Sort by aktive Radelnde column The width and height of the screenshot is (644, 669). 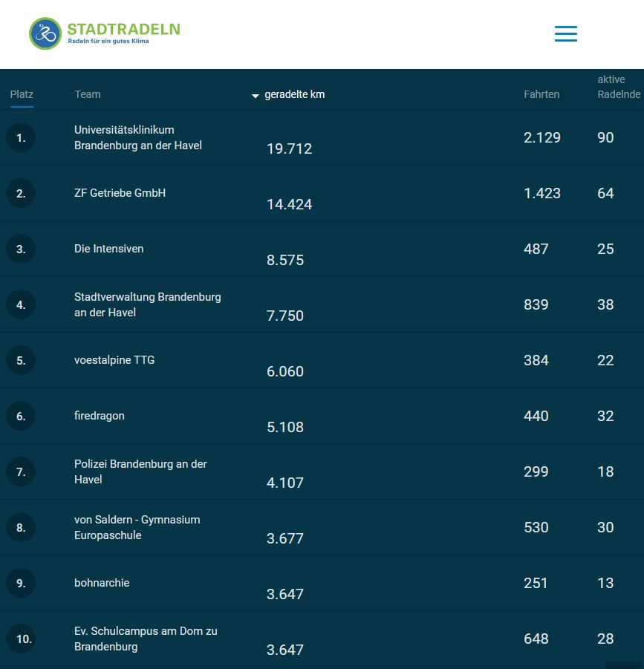(618, 87)
